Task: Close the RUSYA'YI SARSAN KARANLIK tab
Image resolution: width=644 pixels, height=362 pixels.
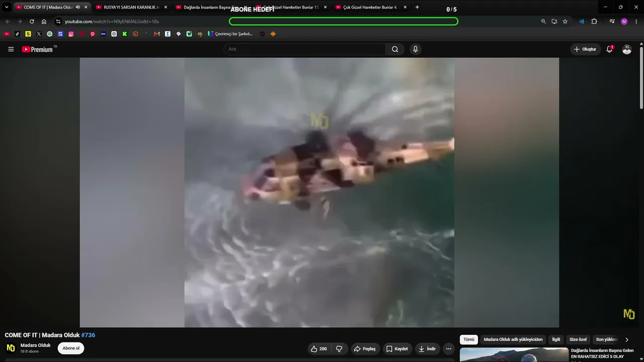Action: pyautogui.click(x=166, y=7)
